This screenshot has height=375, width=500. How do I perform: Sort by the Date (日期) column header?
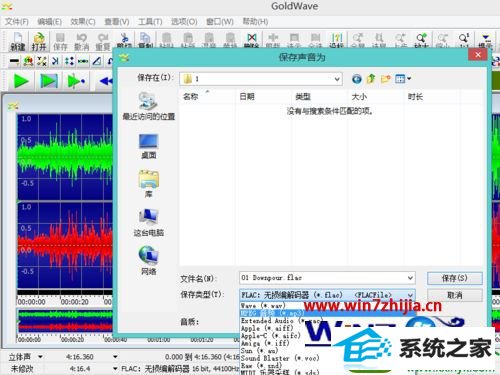[x=247, y=97]
